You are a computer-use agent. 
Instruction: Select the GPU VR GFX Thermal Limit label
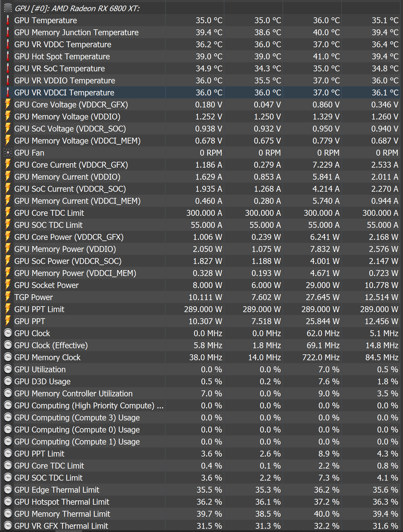tap(61, 526)
